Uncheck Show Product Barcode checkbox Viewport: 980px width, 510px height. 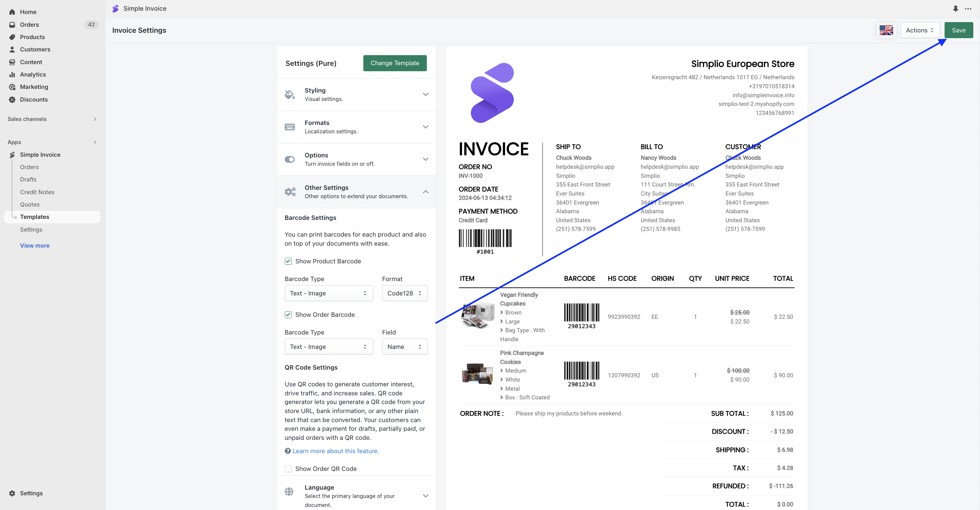[288, 261]
